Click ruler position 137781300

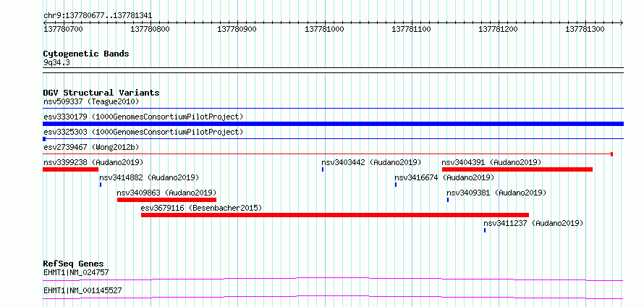click(x=585, y=29)
